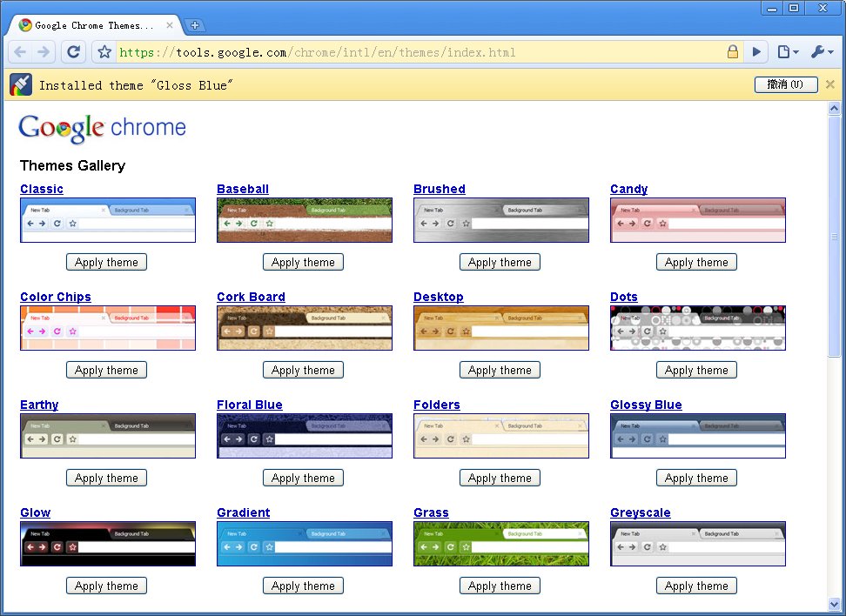Click the scrollbar down arrow
Viewport: 846px width, 616px height.
[834, 603]
